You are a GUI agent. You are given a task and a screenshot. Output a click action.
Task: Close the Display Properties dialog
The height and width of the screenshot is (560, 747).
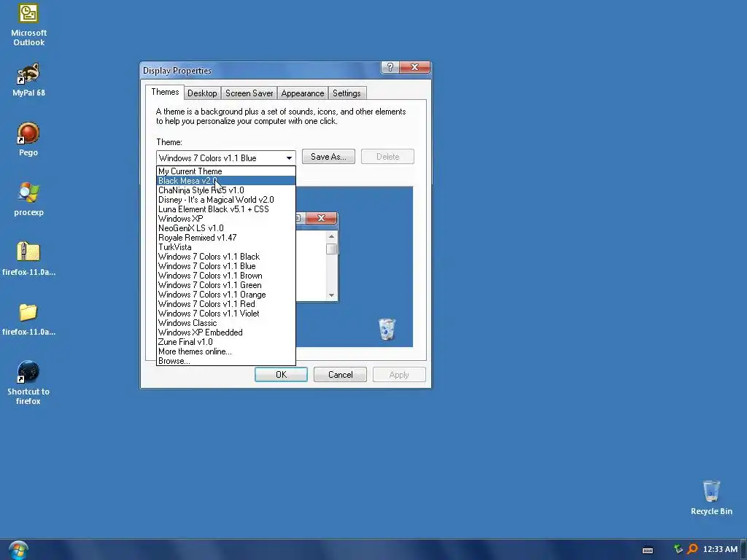point(414,67)
